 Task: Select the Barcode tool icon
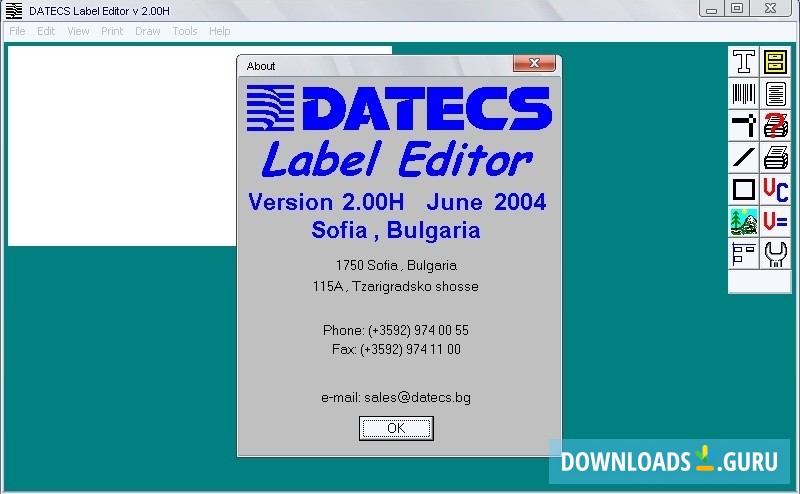click(x=744, y=94)
